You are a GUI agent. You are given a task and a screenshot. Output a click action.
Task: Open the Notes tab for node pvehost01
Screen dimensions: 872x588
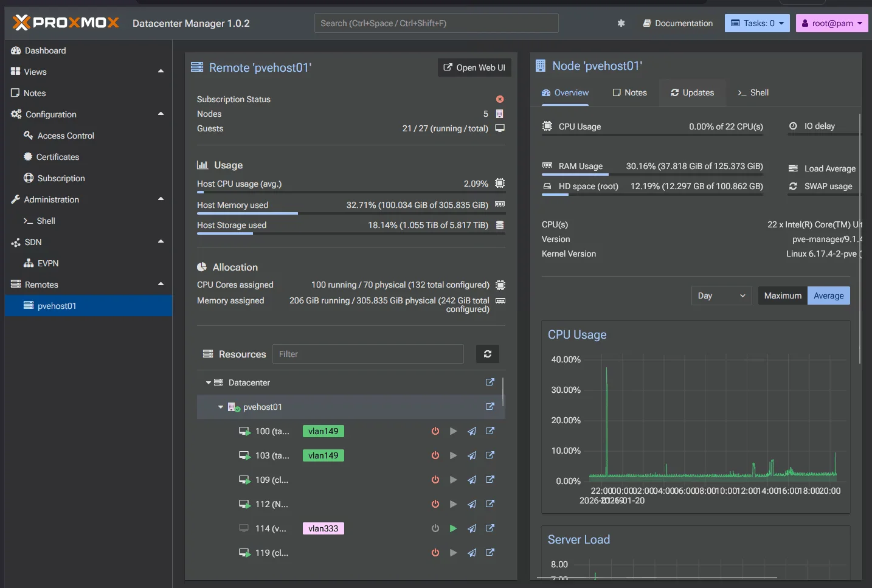tap(629, 92)
